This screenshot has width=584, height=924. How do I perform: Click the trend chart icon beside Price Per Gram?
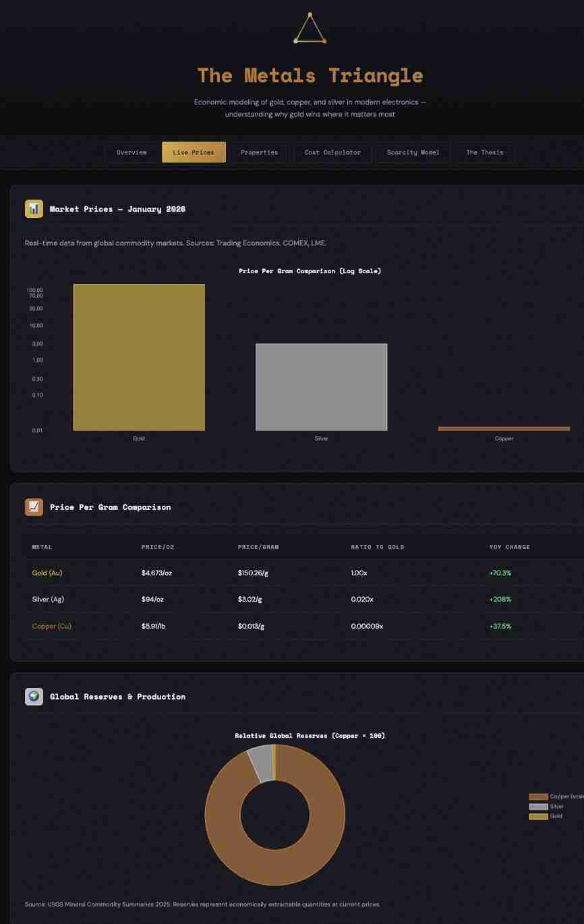(x=34, y=507)
